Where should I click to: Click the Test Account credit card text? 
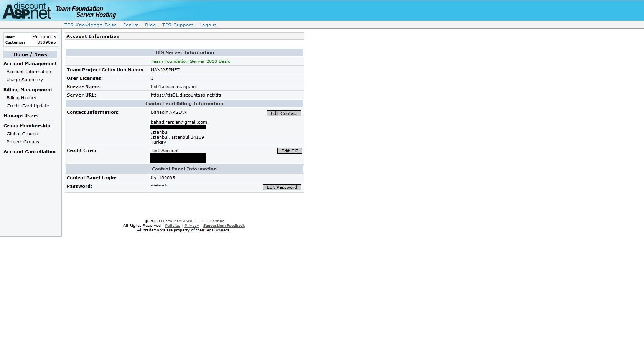click(165, 151)
